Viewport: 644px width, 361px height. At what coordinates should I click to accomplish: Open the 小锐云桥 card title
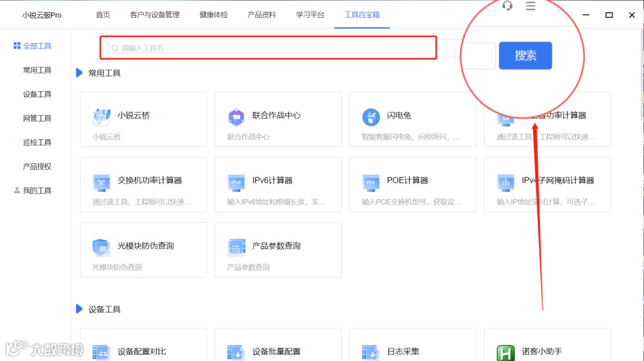(134, 116)
